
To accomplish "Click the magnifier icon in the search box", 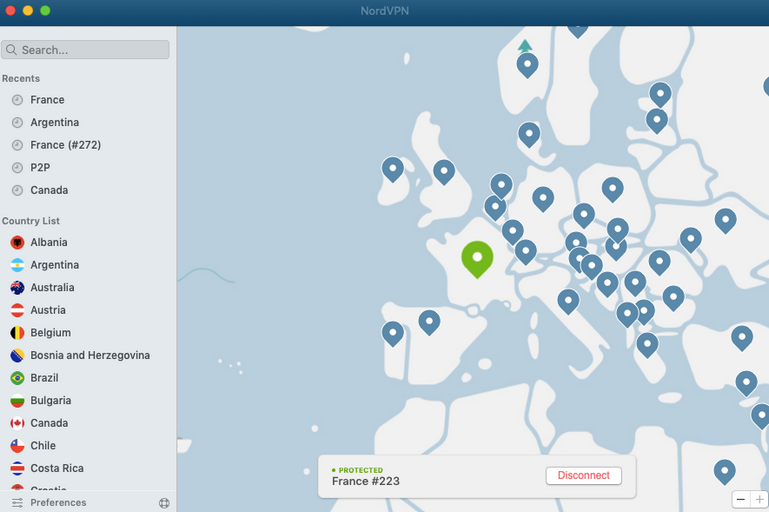I will (x=12, y=50).
